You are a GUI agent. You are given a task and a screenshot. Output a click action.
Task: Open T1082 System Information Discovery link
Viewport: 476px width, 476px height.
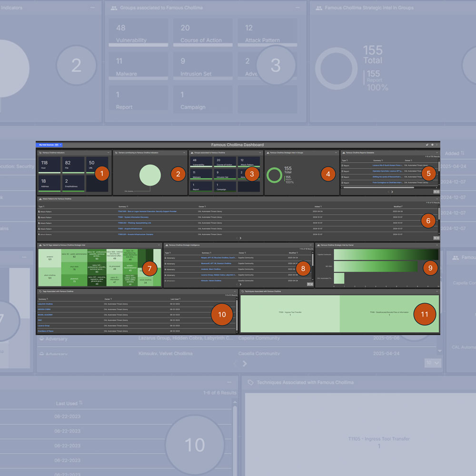(133, 218)
